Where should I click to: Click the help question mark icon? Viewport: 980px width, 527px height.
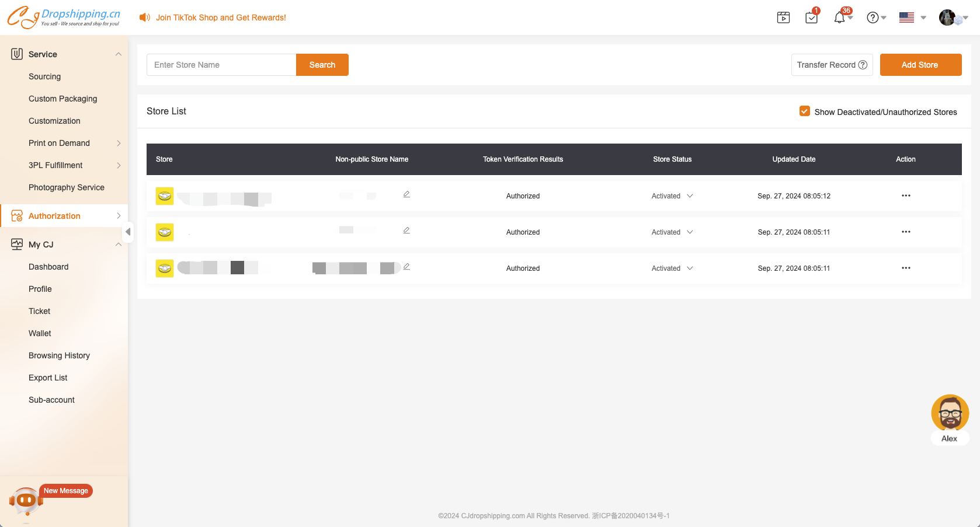873,18
